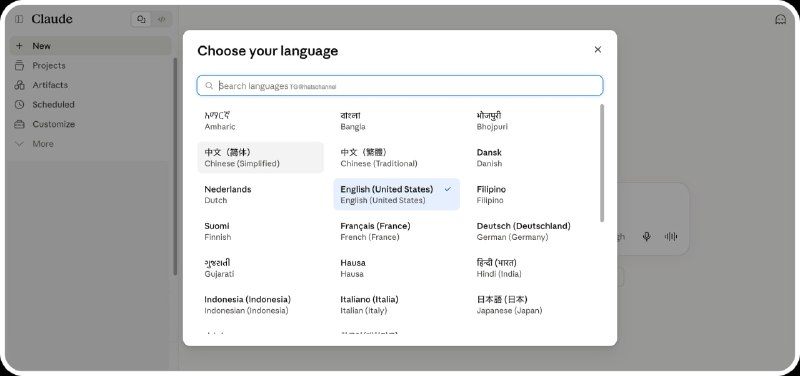Open the Artifacts icon in the sidebar
Screen dimensions: 800x376
(x=19, y=85)
